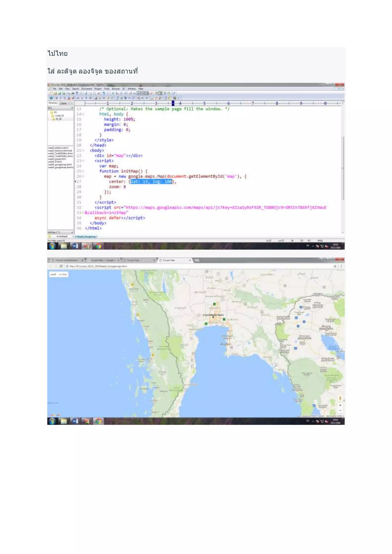Switch to the first Chrome tab
This screenshot has width=392, height=554.
(x=66, y=260)
